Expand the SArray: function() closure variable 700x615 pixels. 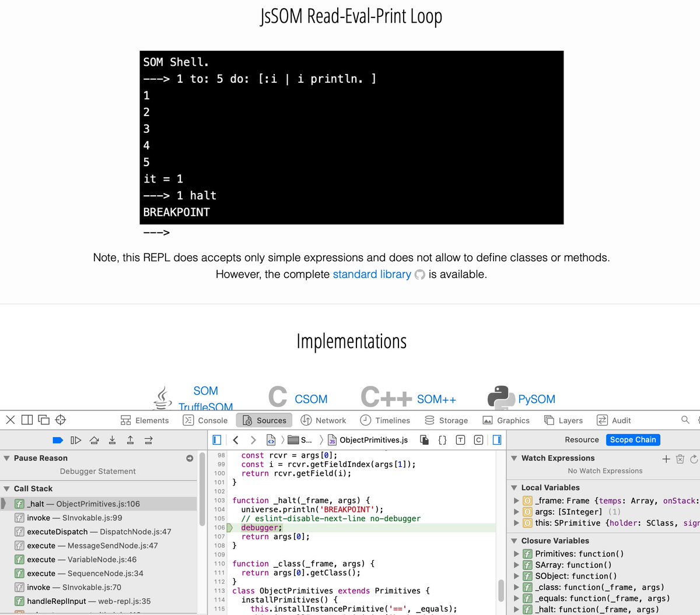click(x=516, y=565)
